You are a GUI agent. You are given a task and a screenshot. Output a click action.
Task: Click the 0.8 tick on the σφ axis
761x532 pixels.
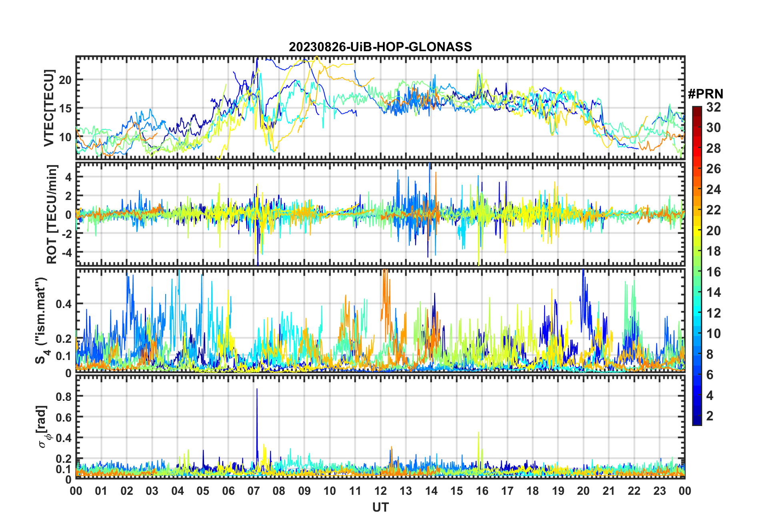(64, 396)
